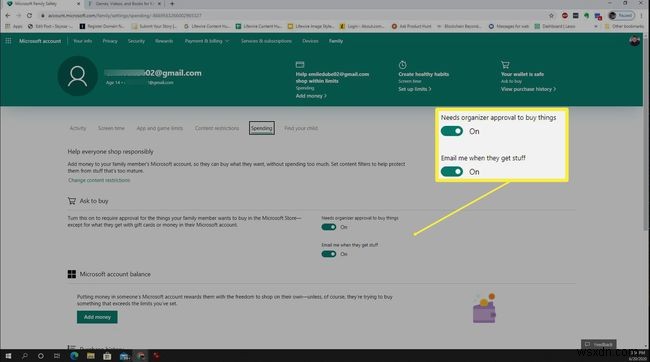Expand the Payment & billing dropdown
The height and width of the screenshot is (362, 650).
click(x=206, y=41)
